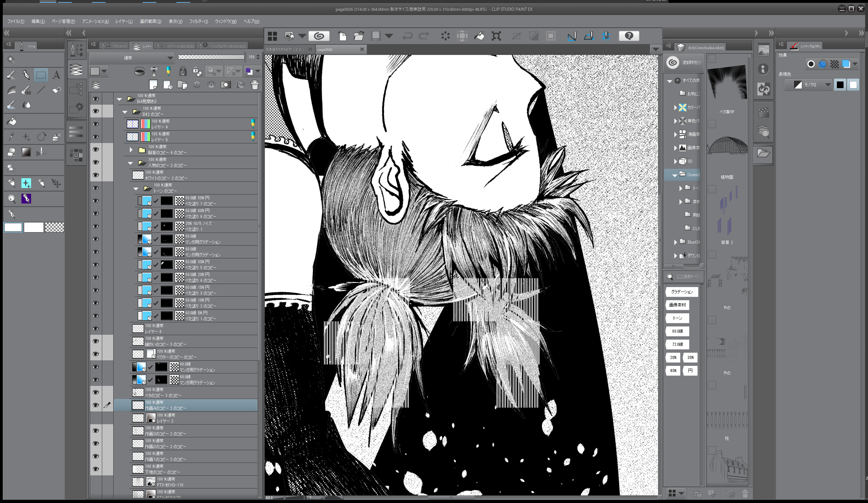Click the black expression color swatch
Image resolution: width=868 pixels, height=503 pixels.
[840, 85]
